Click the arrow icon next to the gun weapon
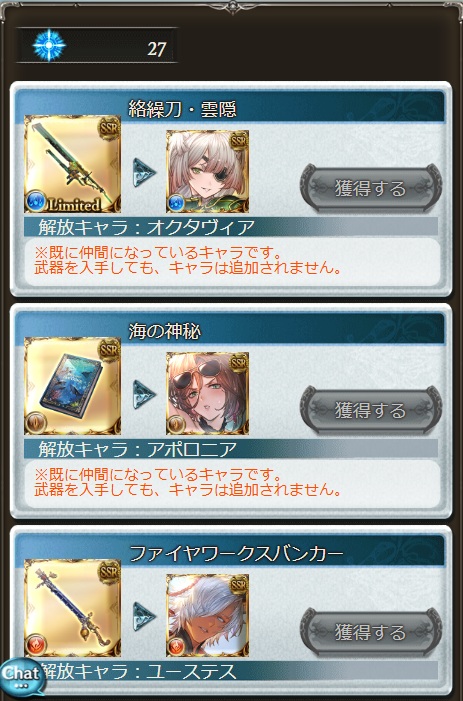The height and width of the screenshot is (701, 463). click(x=144, y=617)
